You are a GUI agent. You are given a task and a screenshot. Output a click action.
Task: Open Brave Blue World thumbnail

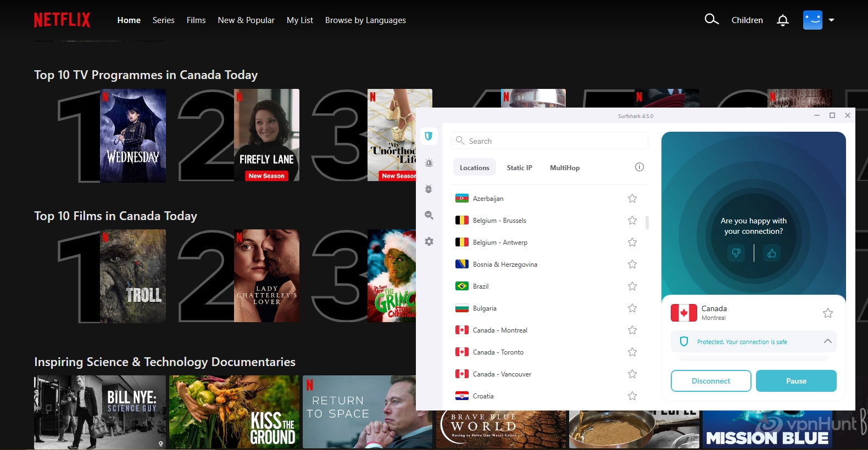click(x=501, y=430)
